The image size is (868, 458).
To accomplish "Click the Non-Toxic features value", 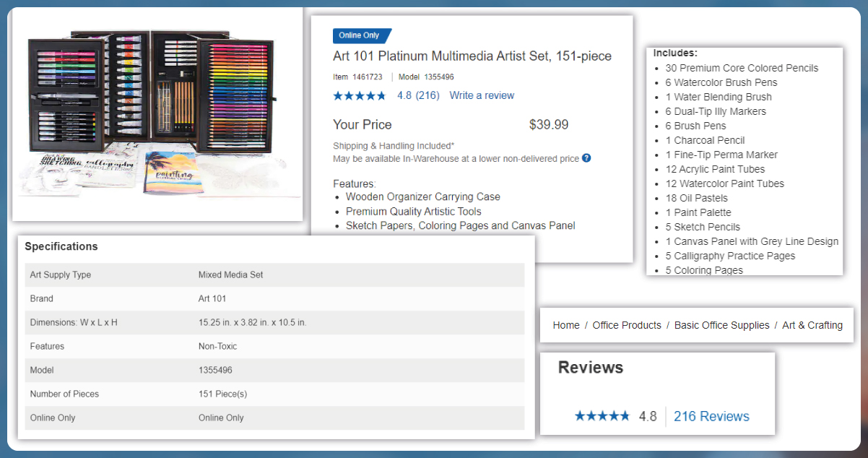I will point(217,346).
